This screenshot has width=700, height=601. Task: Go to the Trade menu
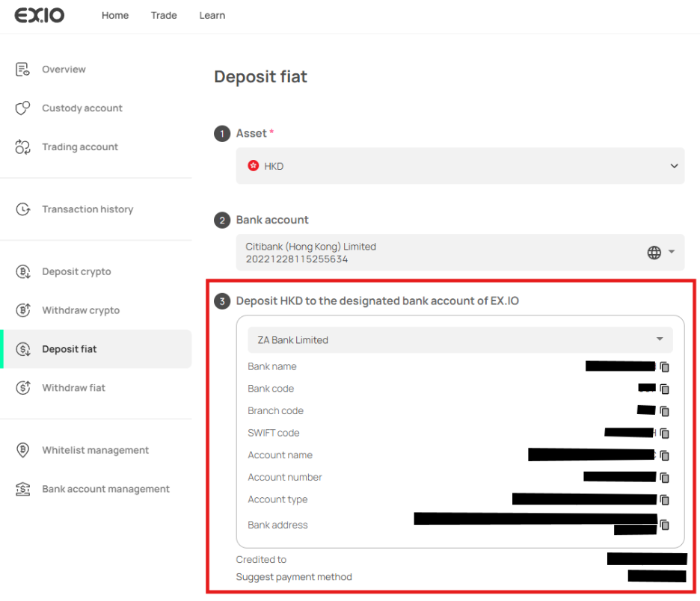(x=164, y=16)
